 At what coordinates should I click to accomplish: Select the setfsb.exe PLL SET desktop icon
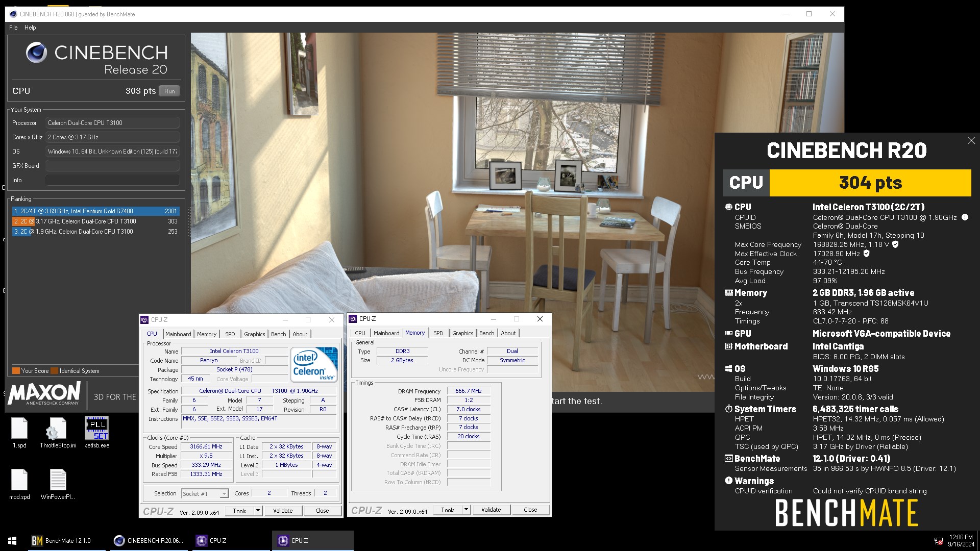tap(97, 433)
